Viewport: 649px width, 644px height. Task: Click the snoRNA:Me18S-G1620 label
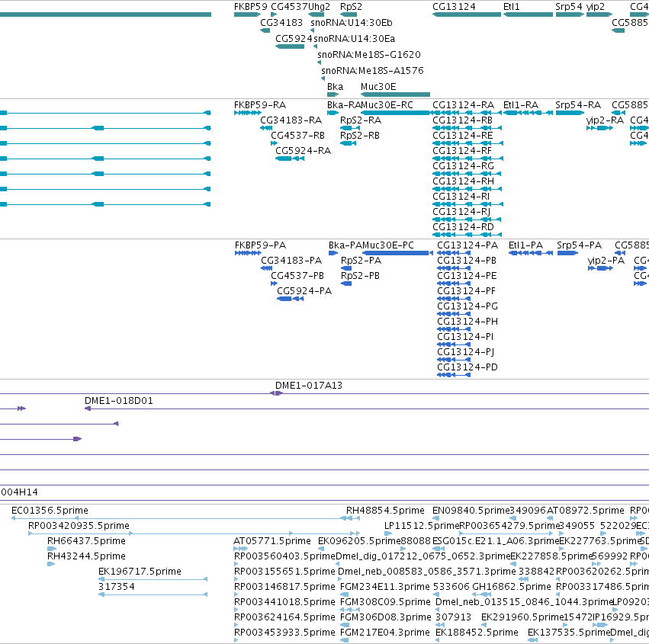click(x=369, y=55)
